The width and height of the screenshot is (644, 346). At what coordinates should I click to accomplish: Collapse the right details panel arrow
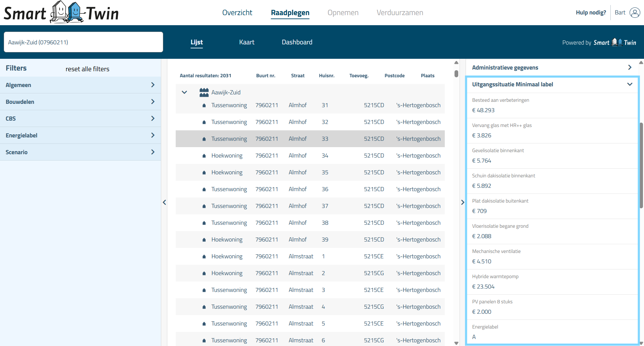click(463, 202)
